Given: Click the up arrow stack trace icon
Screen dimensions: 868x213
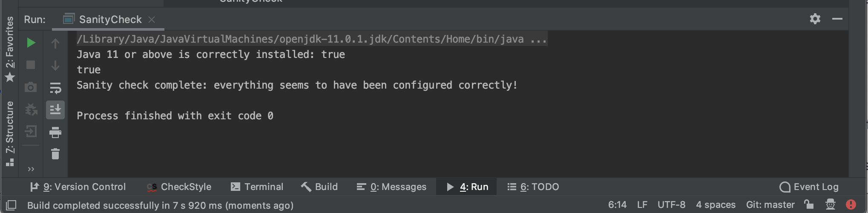Looking at the screenshot, I should click(55, 43).
